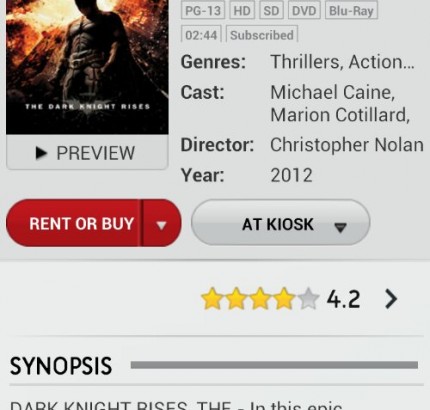Expand the AT KIOSK dropdown

pyautogui.click(x=280, y=223)
